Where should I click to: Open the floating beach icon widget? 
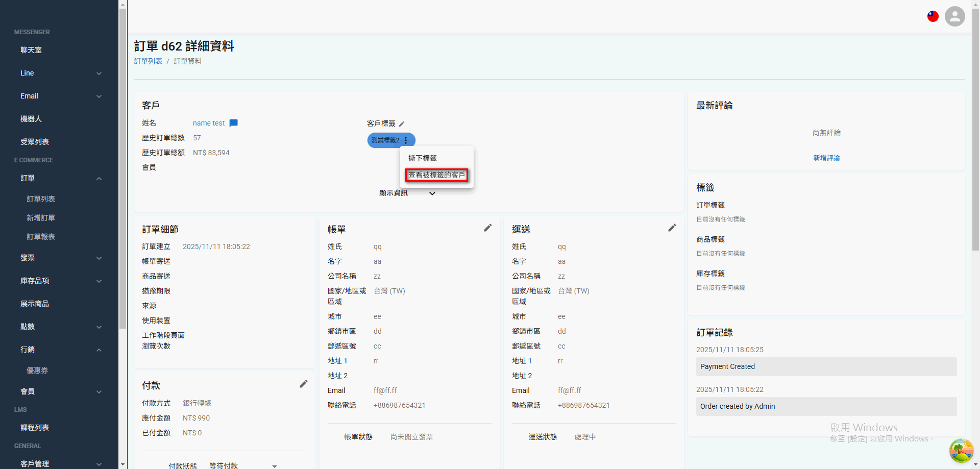[x=961, y=451]
